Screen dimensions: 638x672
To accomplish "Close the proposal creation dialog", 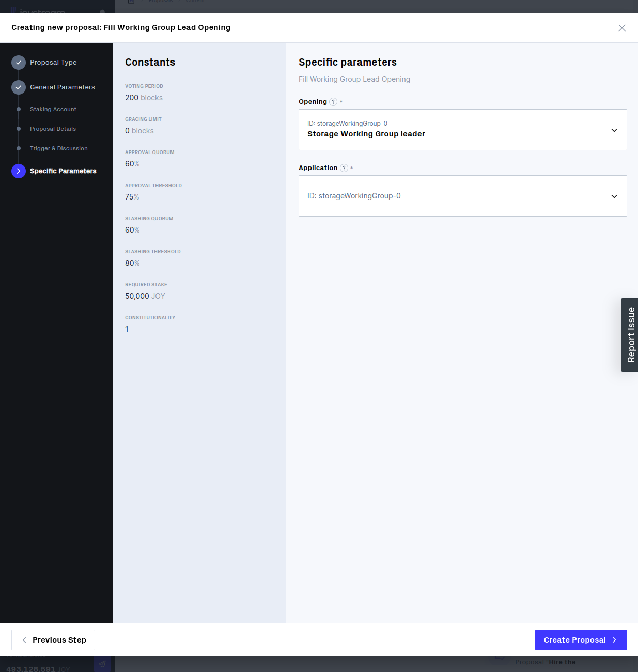I will tap(622, 28).
